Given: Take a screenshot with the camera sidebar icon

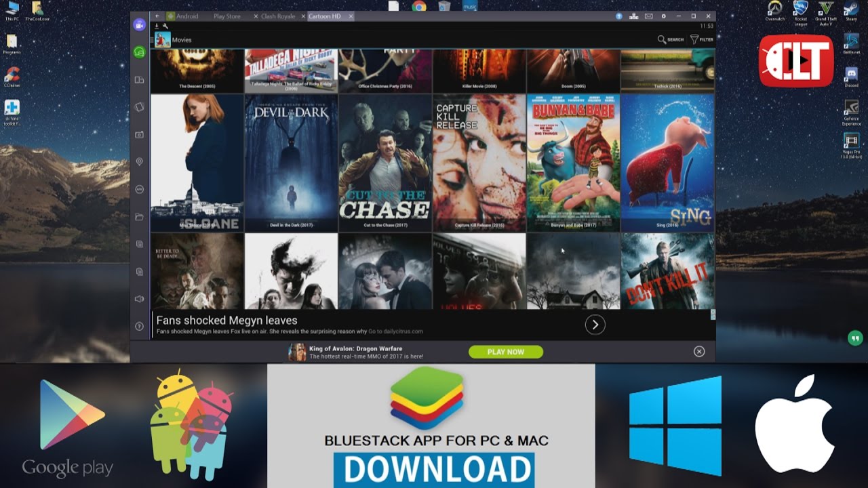Looking at the screenshot, I should [x=140, y=134].
